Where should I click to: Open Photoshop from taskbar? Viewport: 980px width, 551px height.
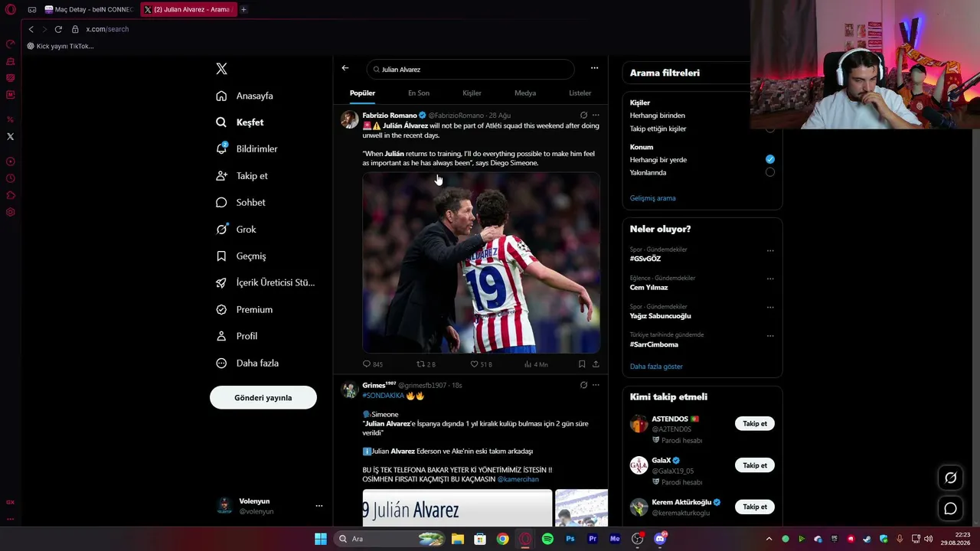tap(570, 539)
